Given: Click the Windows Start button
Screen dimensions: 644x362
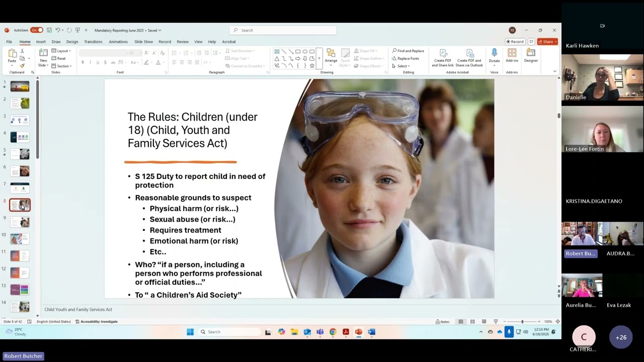Looking at the screenshot, I should (x=190, y=332).
